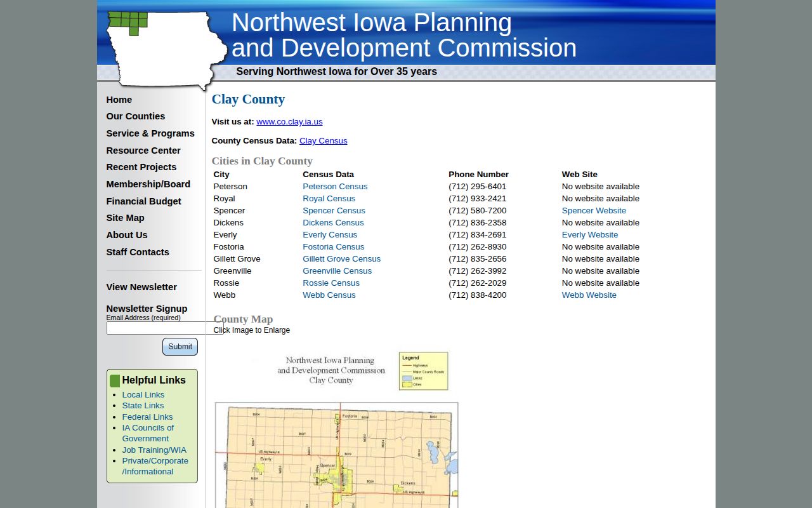Open Gillett Grove Census data

click(x=342, y=259)
